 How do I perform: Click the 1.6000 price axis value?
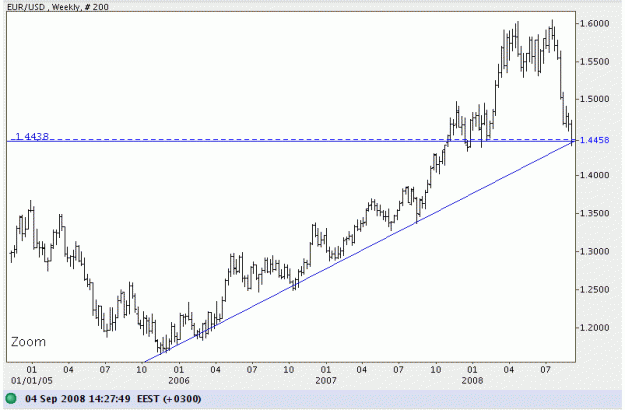(594, 24)
